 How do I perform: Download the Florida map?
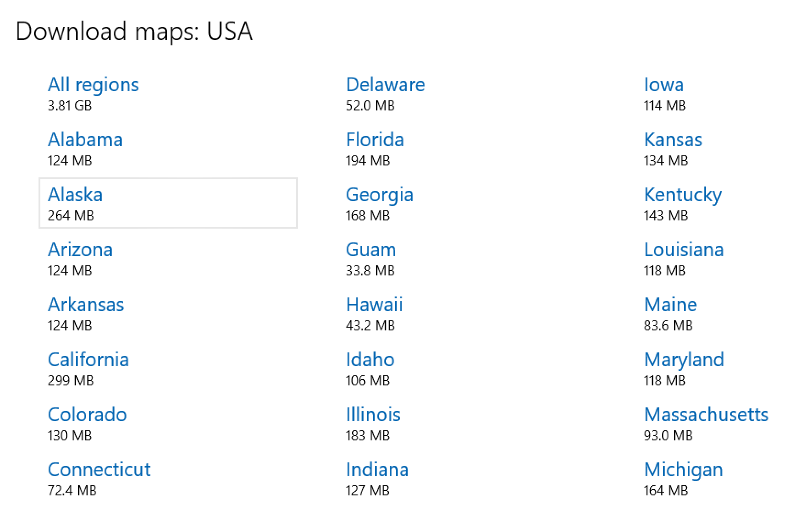coord(375,139)
